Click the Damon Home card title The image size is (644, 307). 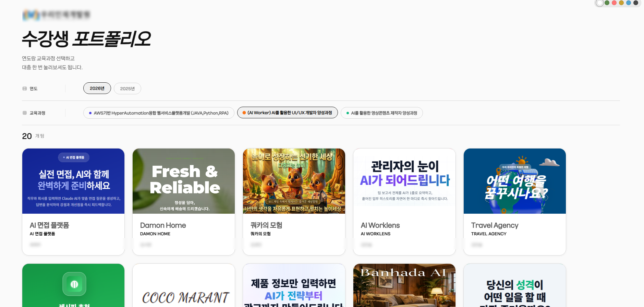[163, 225]
